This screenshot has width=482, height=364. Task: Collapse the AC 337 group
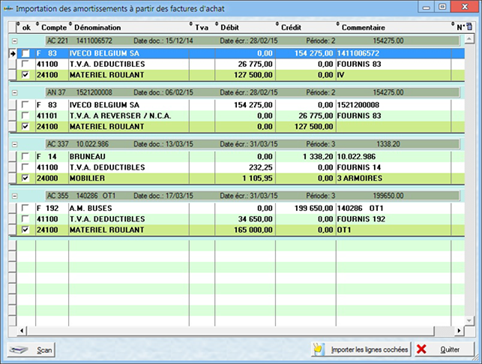point(15,145)
